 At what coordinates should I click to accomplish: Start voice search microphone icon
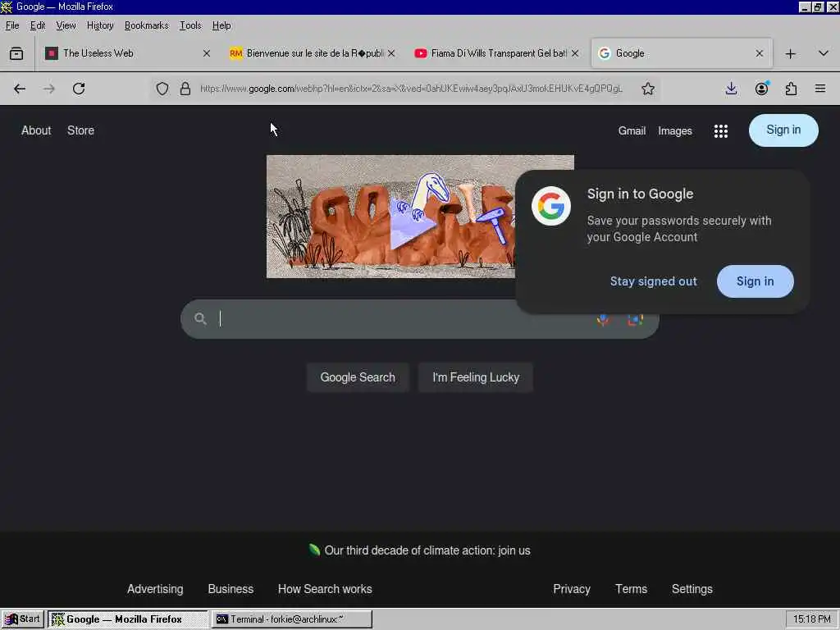603,320
